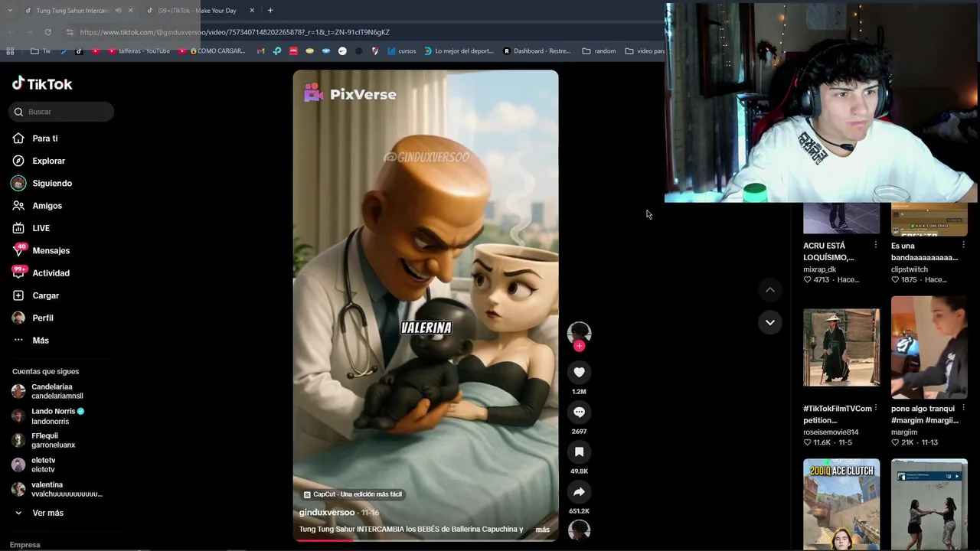Open pone algo tranqui video options

coord(963,408)
